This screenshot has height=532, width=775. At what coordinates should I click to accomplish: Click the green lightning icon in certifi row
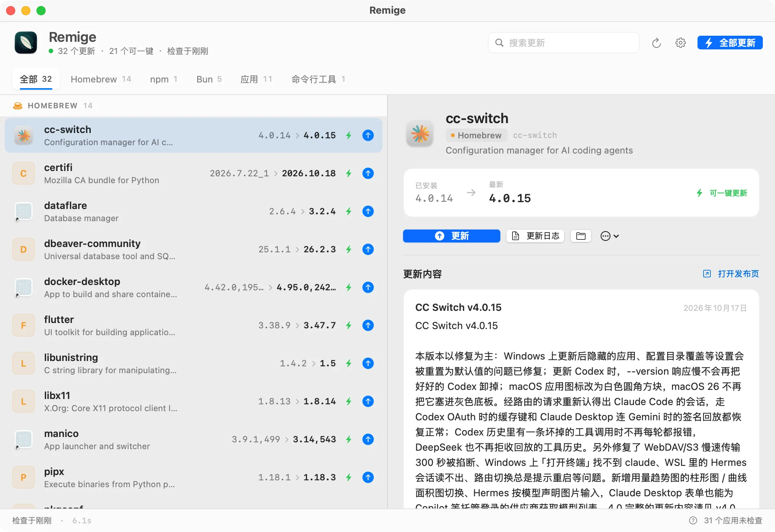(349, 173)
